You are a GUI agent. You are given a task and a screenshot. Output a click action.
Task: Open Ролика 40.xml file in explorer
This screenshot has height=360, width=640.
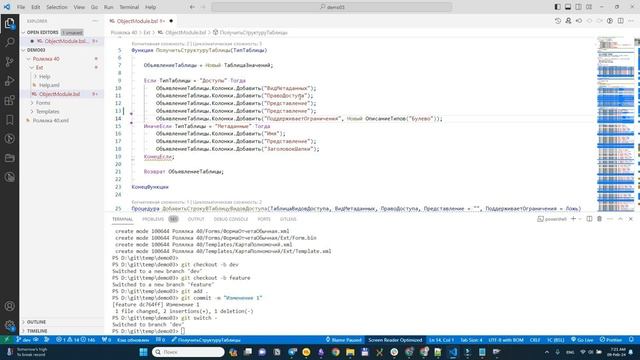coord(51,120)
